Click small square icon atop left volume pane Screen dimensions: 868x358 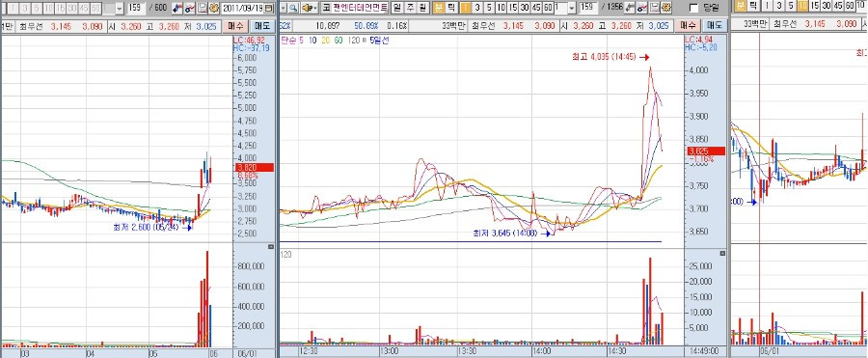pyautogui.click(x=271, y=247)
